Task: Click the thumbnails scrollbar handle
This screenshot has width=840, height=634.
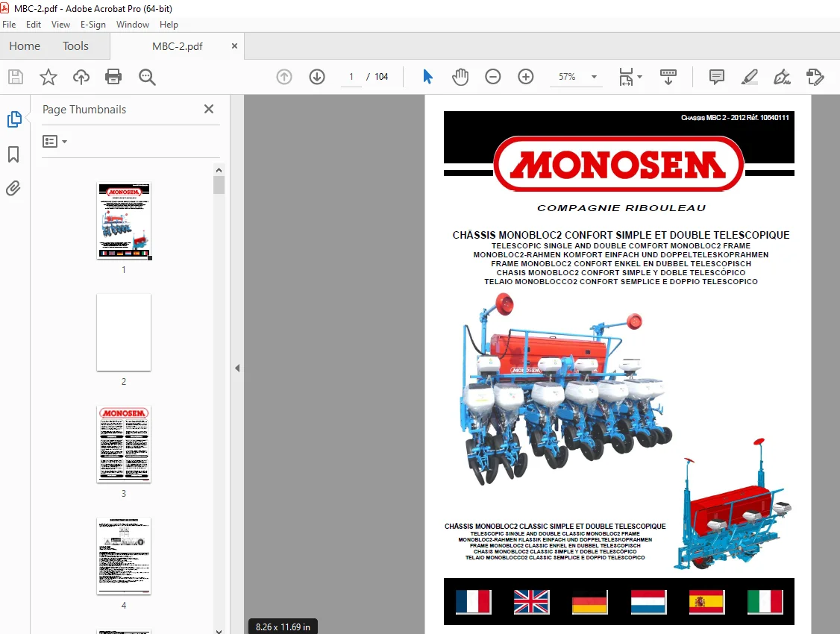Action: coord(219,185)
